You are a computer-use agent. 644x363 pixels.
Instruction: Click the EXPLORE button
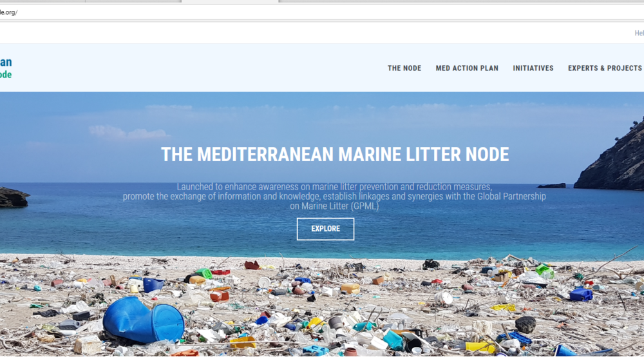(x=325, y=229)
